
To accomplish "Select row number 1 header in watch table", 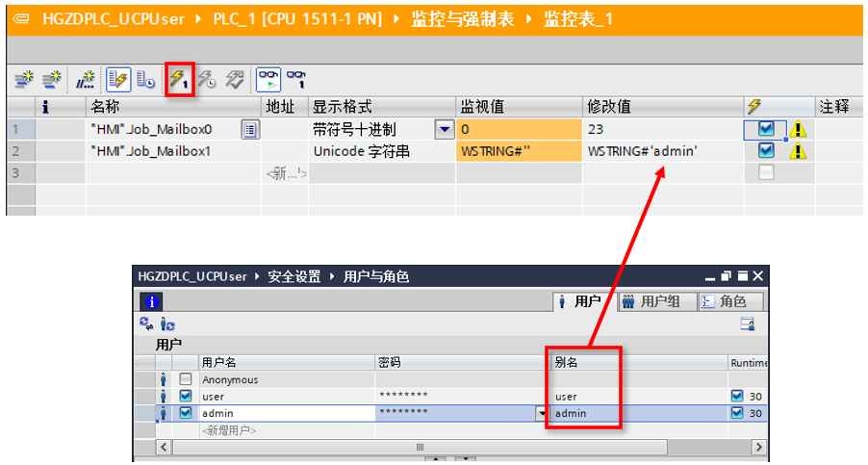I will 20,130.
